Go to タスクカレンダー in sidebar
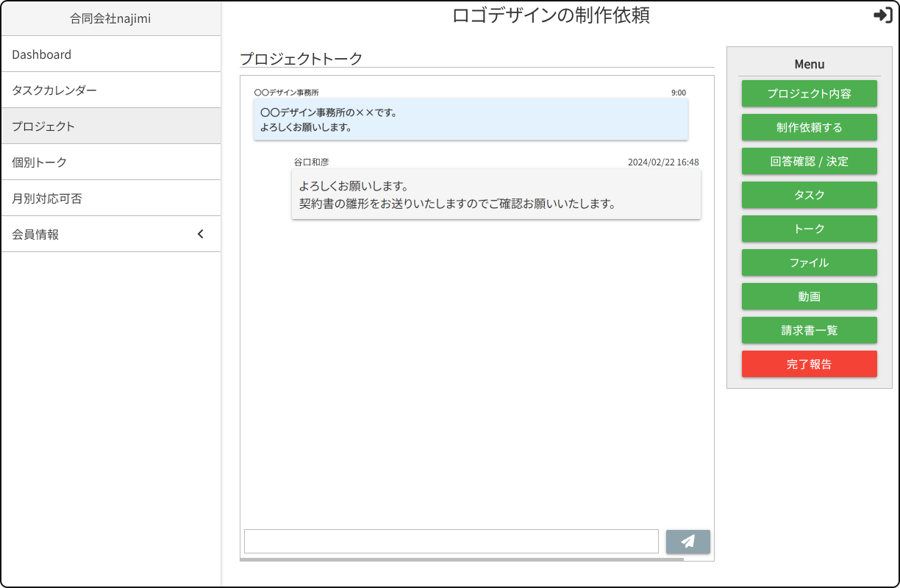Image resolution: width=900 pixels, height=588 pixels. point(54,90)
